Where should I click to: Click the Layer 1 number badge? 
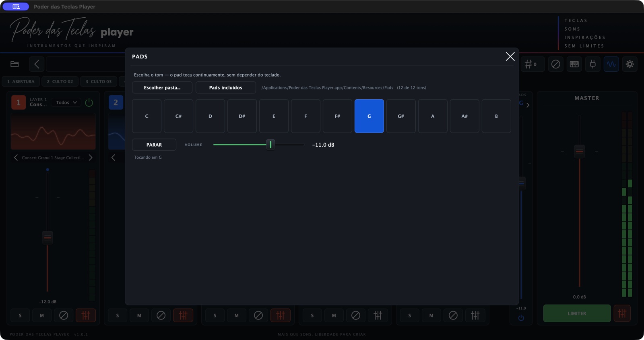[x=19, y=102]
